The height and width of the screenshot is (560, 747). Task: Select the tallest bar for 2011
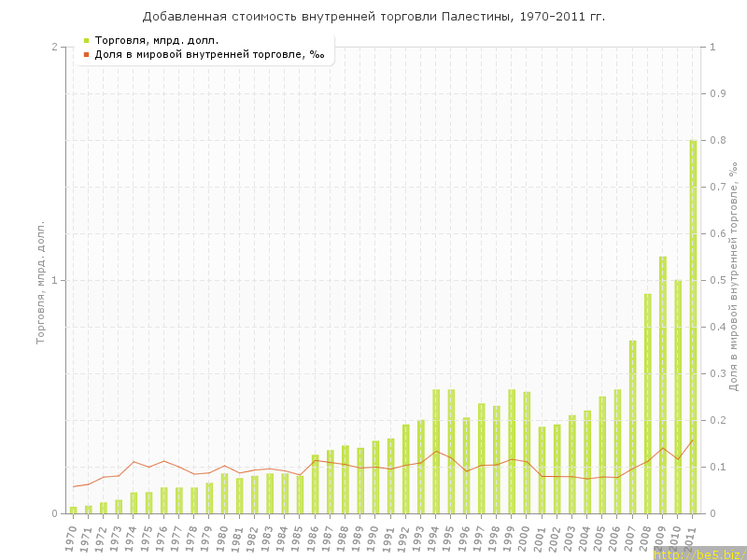click(x=693, y=327)
